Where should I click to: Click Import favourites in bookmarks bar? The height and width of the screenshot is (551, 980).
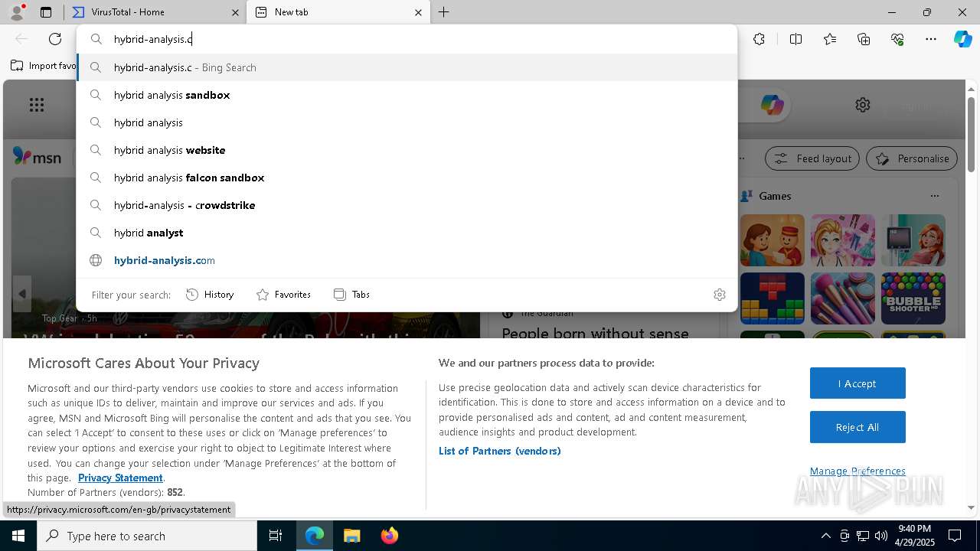coord(43,66)
